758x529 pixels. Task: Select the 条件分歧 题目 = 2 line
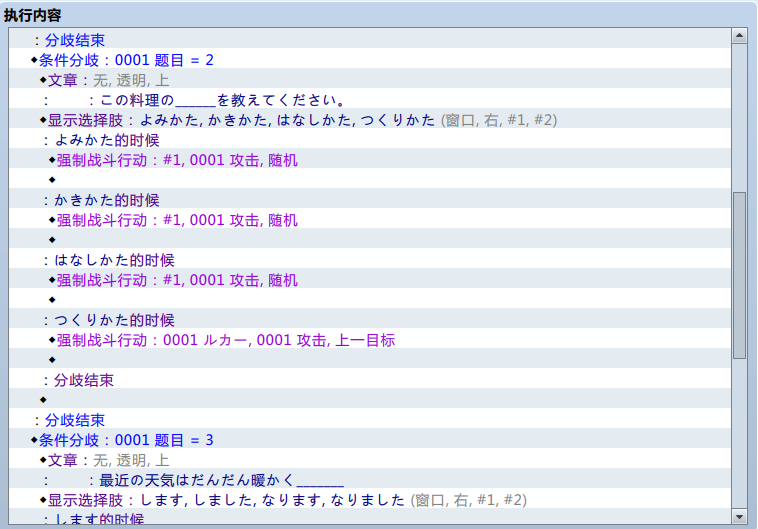370,60
